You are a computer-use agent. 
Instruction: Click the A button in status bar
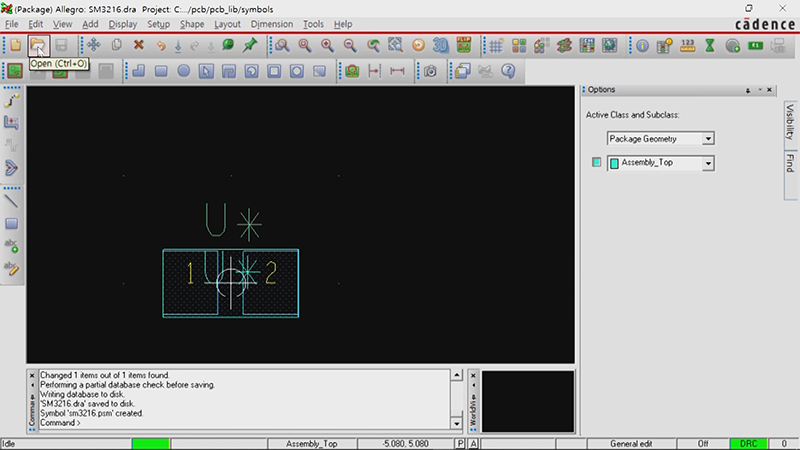click(x=473, y=444)
